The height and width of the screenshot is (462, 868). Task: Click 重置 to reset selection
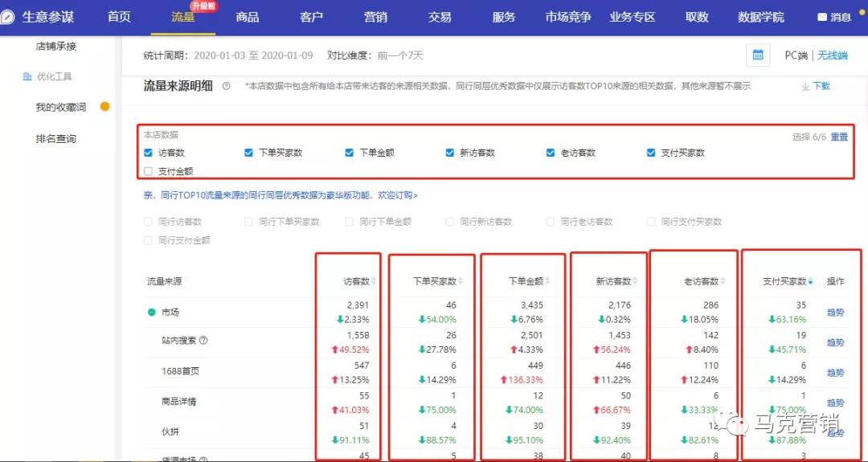[839, 137]
